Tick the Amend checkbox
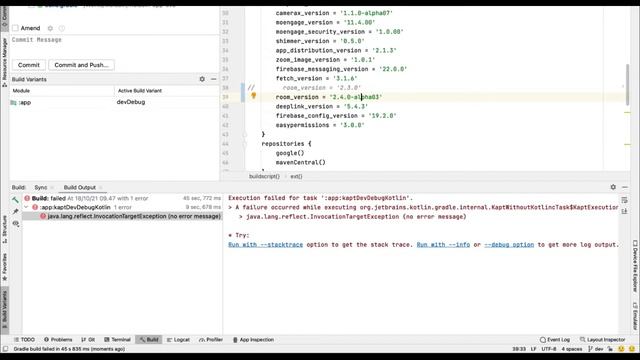640x360 pixels. point(16,28)
